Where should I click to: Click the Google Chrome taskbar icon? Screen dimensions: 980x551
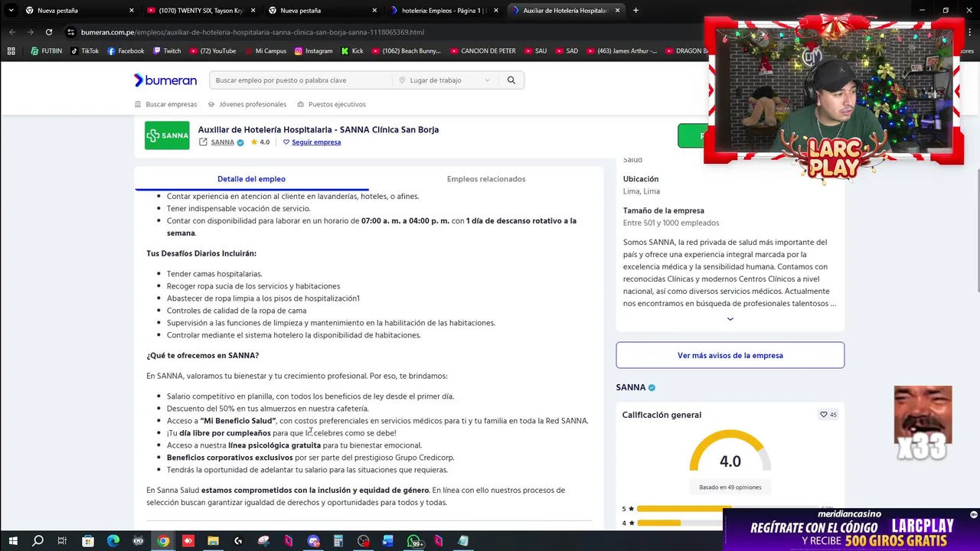[163, 541]
